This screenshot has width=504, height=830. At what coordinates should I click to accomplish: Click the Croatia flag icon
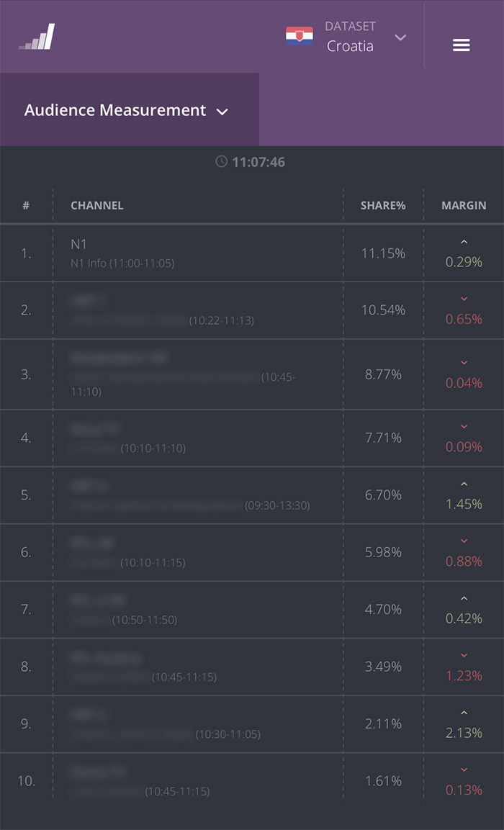coord(299,36)
